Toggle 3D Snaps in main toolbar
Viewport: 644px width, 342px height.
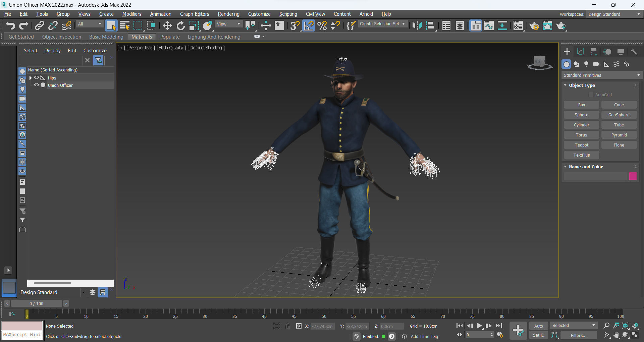pos(295,25)
